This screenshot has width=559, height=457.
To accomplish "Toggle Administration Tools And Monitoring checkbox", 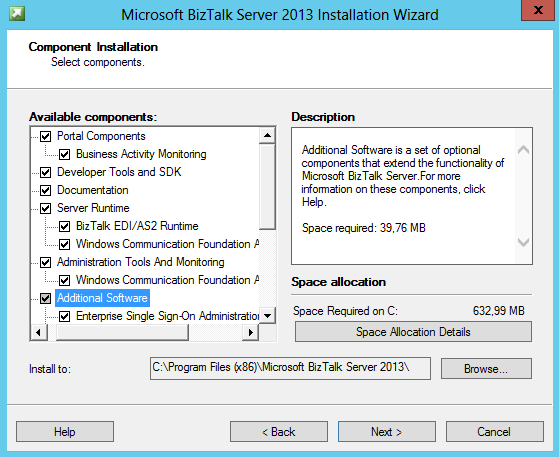I will click(45, 262).
